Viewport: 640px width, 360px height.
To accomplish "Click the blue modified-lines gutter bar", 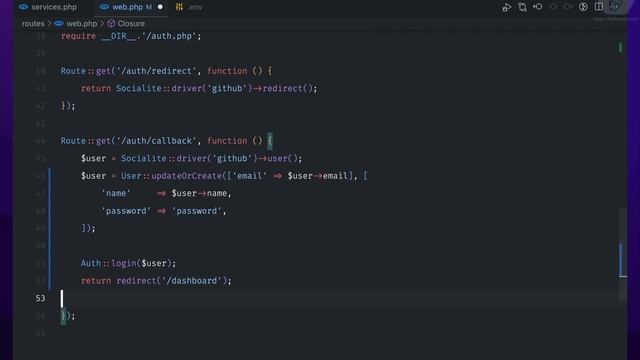I will pos(50,229).
